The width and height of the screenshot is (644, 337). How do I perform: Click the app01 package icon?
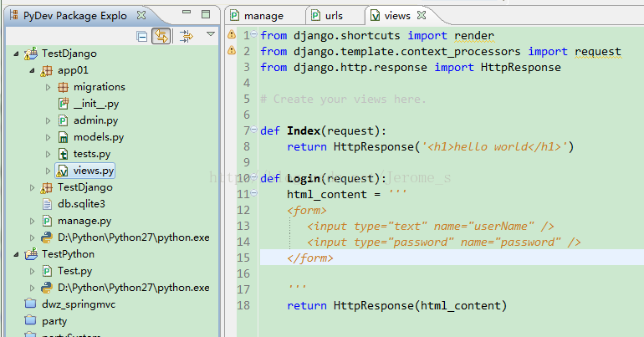(46, 70)
